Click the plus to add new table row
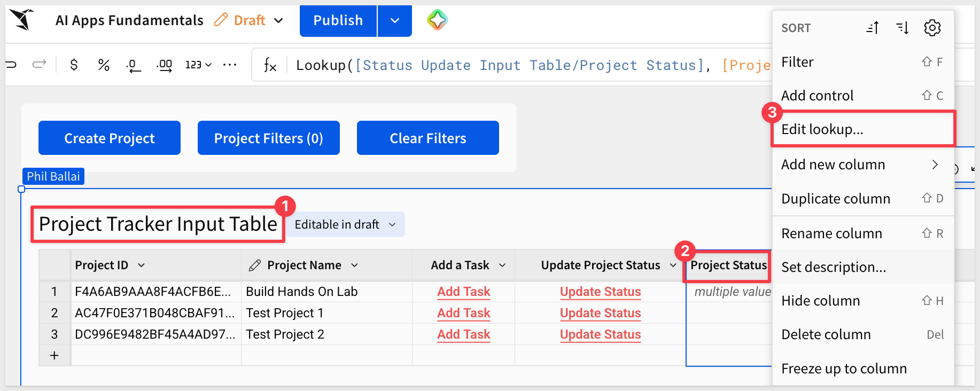Viewport: 980px width, 391px height. (x=55, y=355)
